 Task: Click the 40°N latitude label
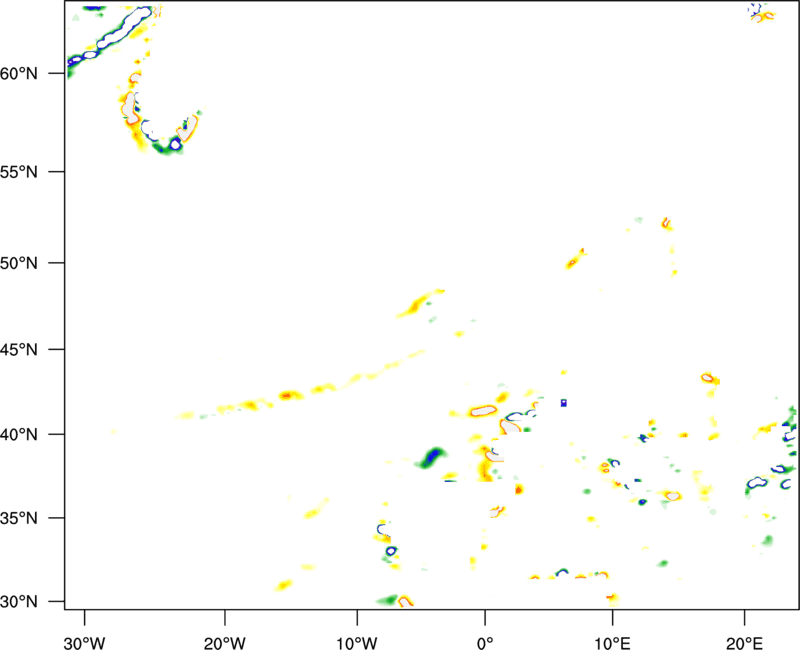pos(19,434)
